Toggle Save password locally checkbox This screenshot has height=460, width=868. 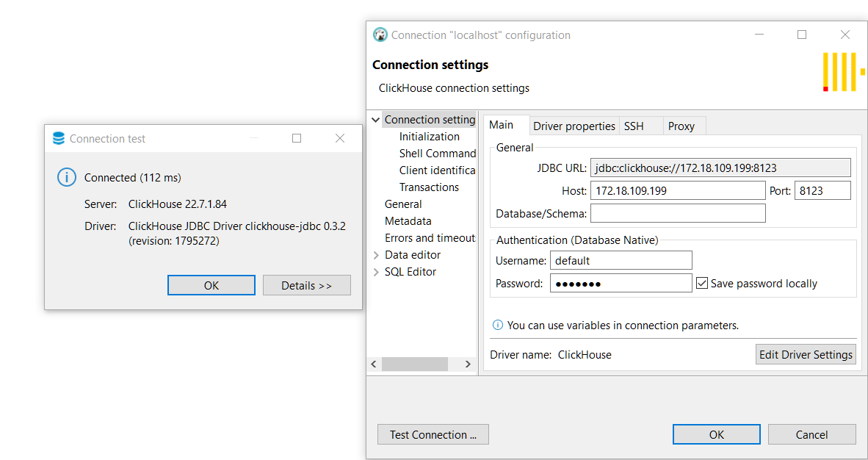pos(702,283)
